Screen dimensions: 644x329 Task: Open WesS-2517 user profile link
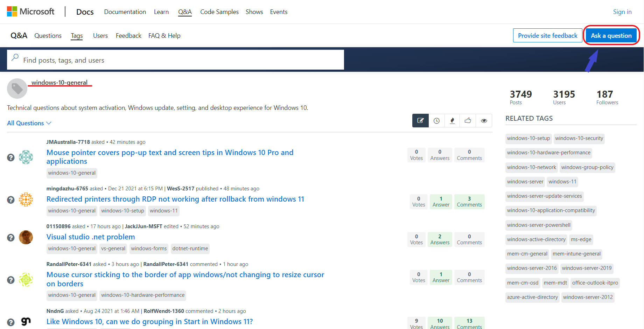[x=181, y=189]
